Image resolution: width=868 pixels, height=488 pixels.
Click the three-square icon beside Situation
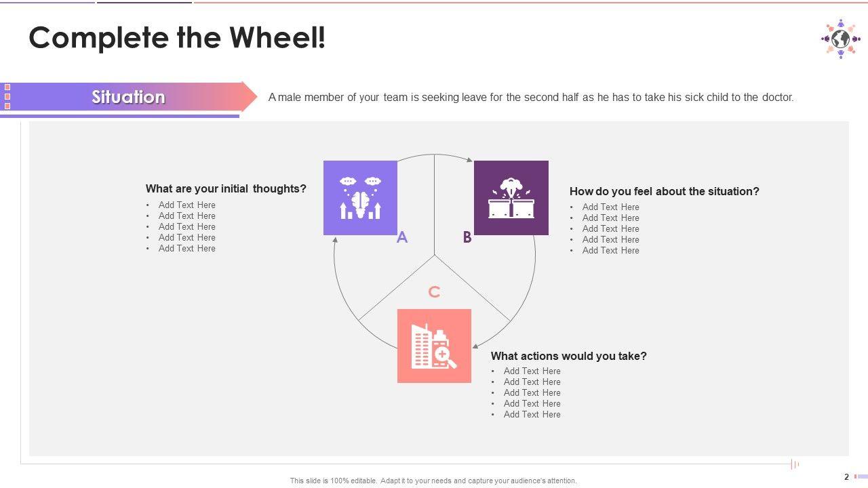(x=7, y=96)
